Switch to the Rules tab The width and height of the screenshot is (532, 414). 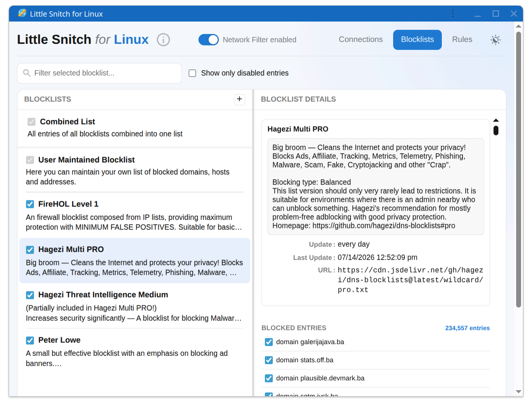pos(462,40)
